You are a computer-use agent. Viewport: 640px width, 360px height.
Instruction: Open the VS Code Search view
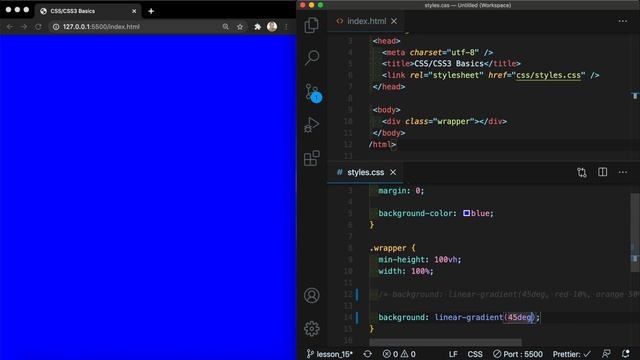pos(312,57)
